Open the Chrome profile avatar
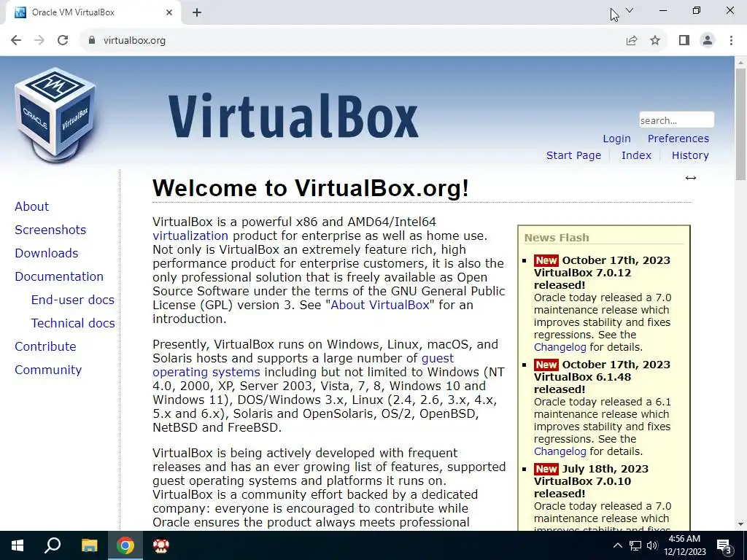This screenshot has width=747, height=560. tap(708, 41)
